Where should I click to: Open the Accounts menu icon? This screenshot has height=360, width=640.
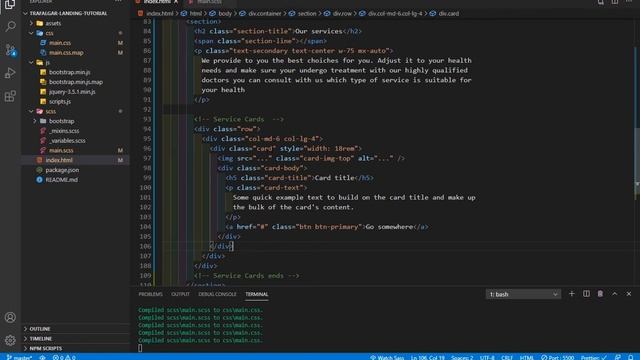click(10, 317)
